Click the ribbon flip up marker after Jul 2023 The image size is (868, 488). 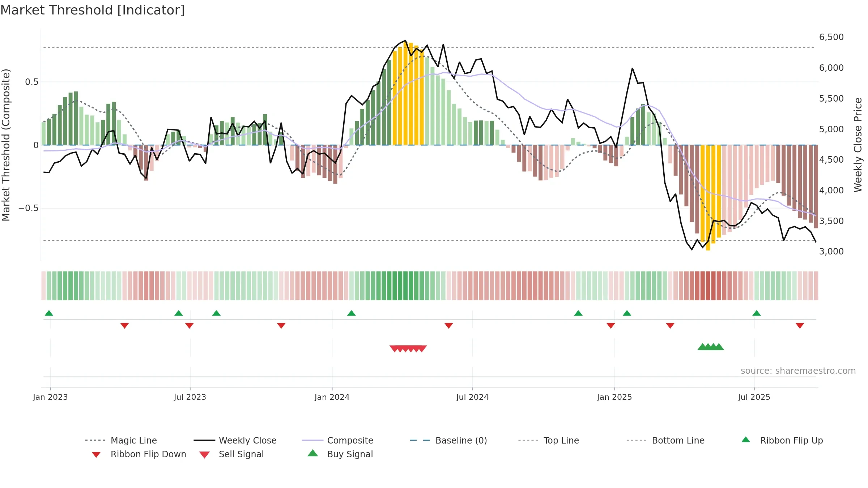click(216, 313)
